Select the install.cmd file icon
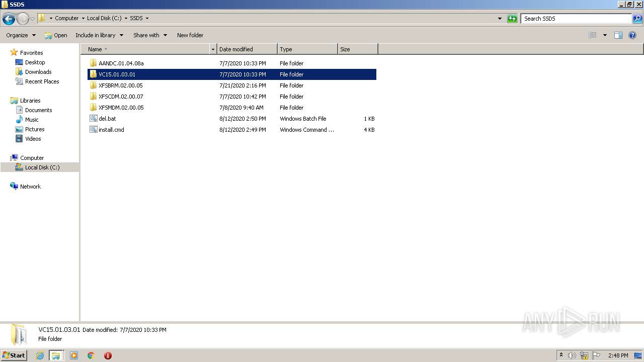This screenshot has height=362, width=644. [x=93, y=130]
